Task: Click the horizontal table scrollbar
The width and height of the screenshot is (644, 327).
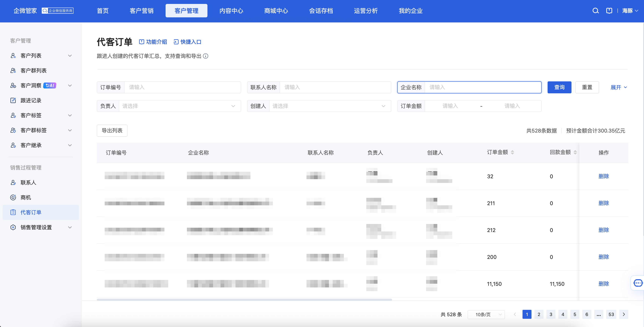Action: click(x=244, y=300)
